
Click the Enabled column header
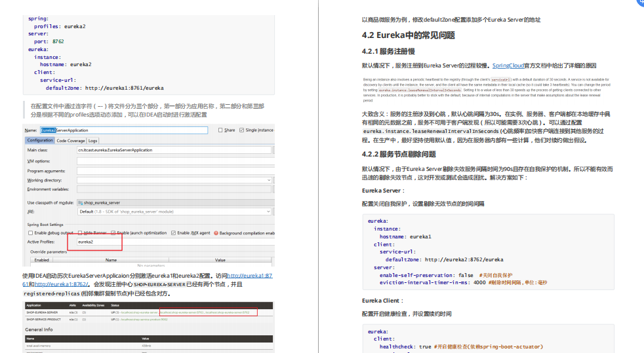41,260
